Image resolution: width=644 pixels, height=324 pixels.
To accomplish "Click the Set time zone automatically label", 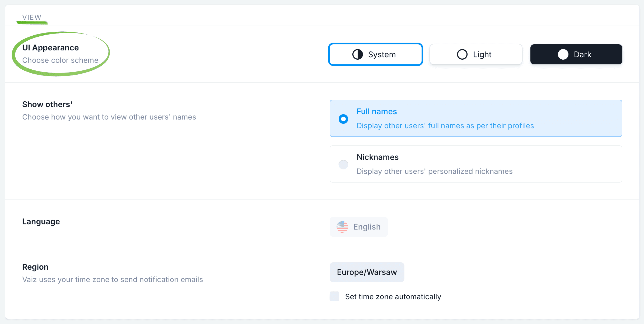I will (393, 297).
